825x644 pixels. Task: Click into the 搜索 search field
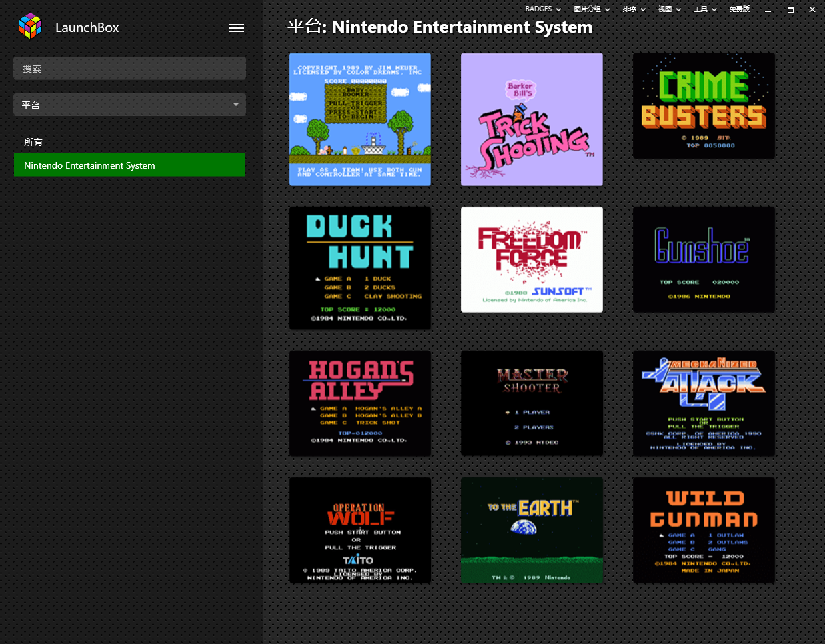[x=129, y=69]
